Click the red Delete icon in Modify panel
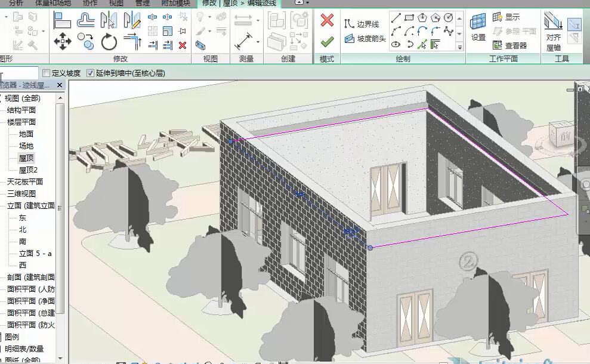The height and width of the screenshot is (364, 590). [183, 45]
